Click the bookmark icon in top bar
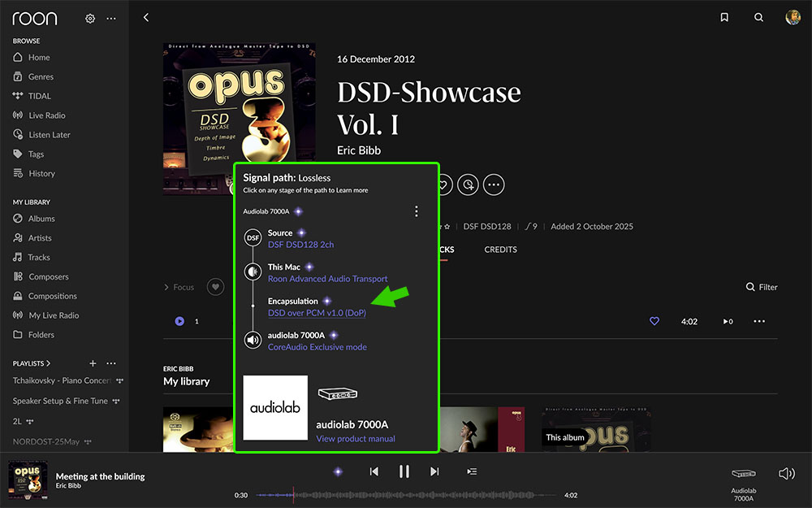 724,17
